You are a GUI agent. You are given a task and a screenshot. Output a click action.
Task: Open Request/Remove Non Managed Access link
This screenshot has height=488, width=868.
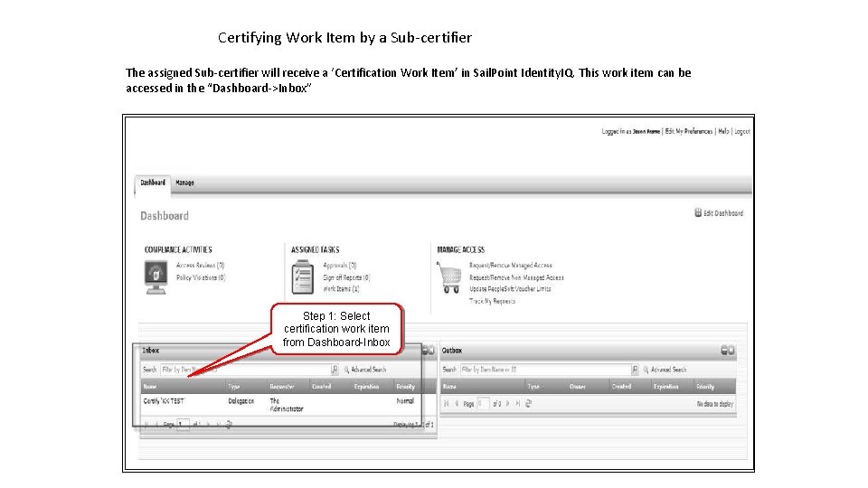(516, 277)
